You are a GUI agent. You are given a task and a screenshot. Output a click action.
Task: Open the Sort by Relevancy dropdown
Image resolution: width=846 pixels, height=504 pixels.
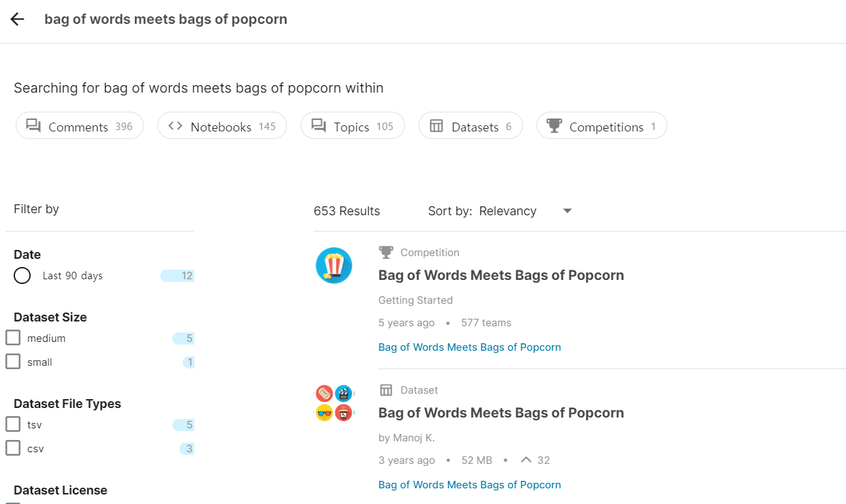coord(508,211)
